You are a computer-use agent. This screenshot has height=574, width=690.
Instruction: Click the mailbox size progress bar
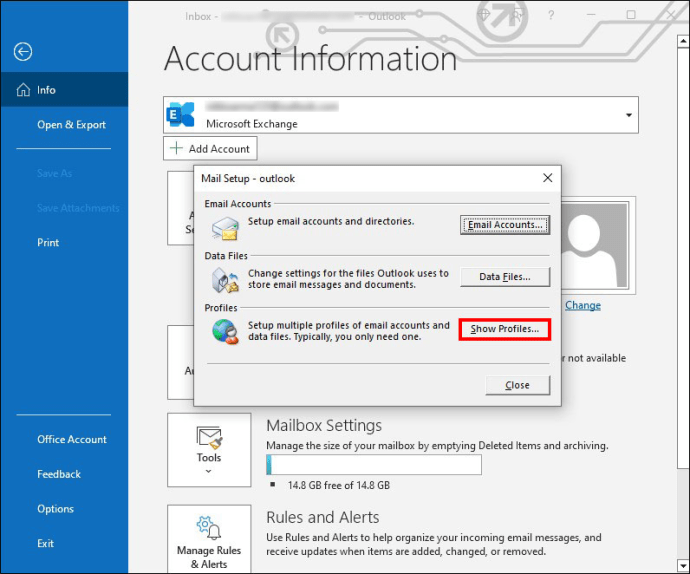(x=374, y=465)
